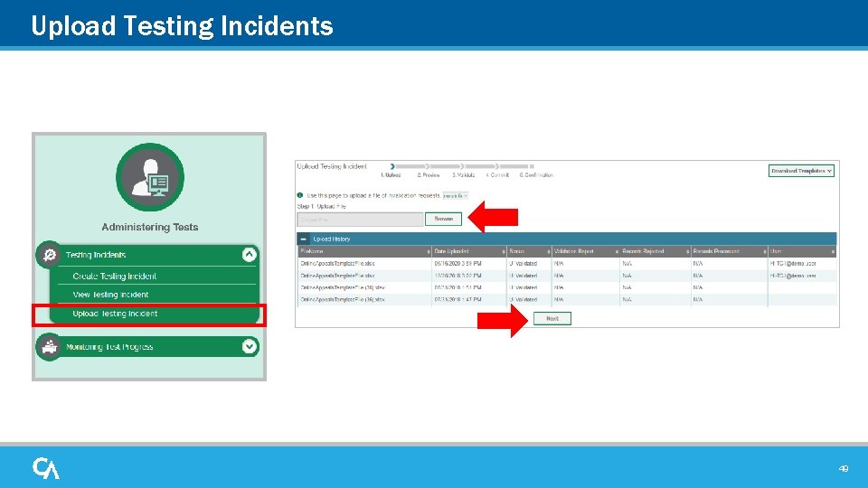Screen dimensions: 868x488
Task: Sort by Status column
Action: 529,251
